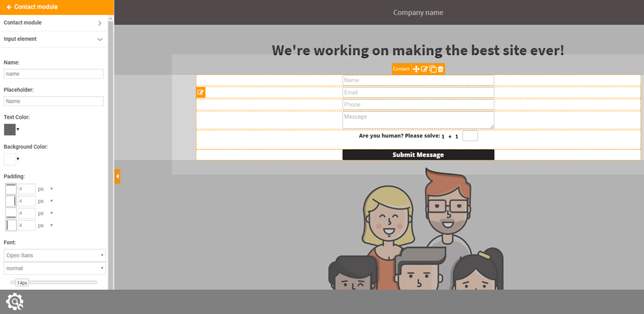
Task: Open the Text Color swatch picker
Action: click(x=10, y=129)
